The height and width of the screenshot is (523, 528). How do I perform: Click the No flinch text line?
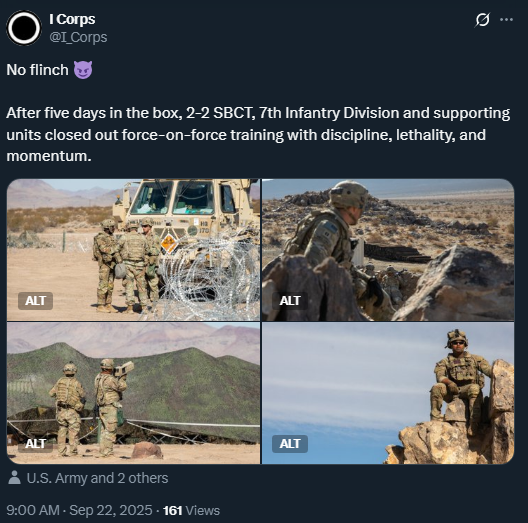[50, 70]
